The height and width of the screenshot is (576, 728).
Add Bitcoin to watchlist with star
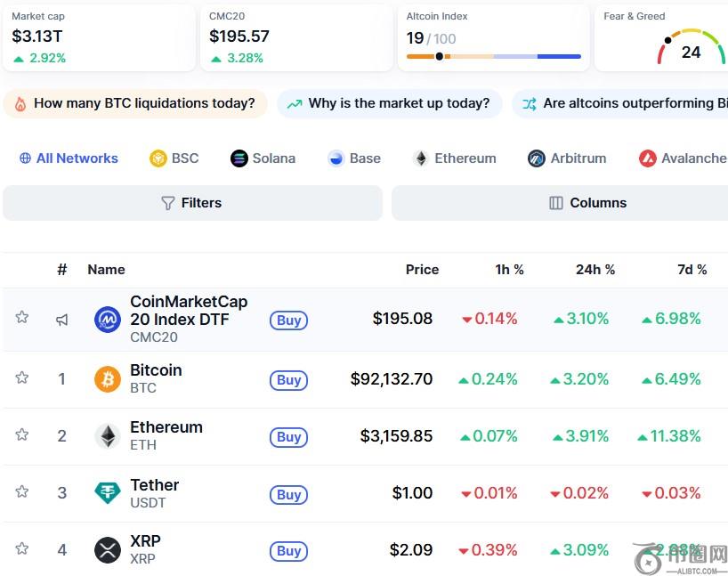pyautogui.click(x=22, y=377)
